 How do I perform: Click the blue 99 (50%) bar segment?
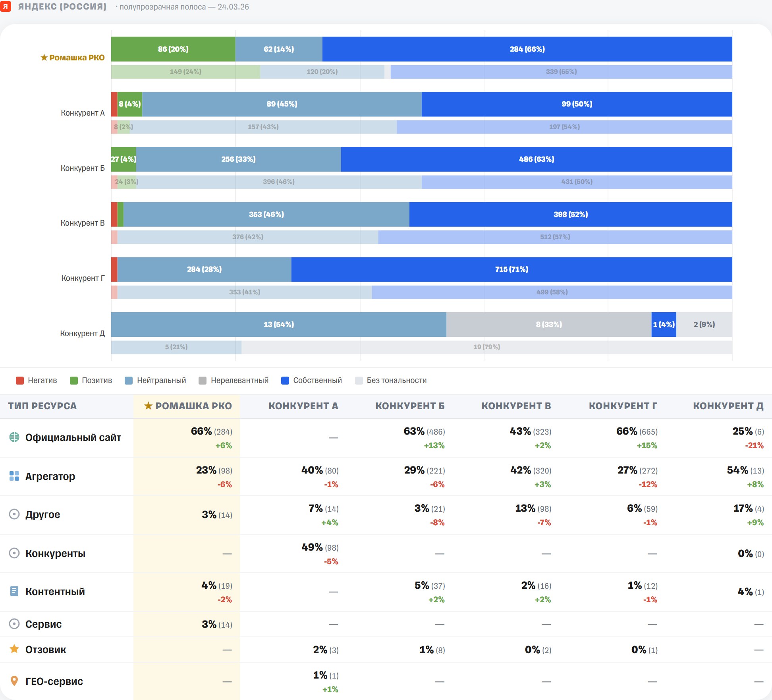(577, 104)
